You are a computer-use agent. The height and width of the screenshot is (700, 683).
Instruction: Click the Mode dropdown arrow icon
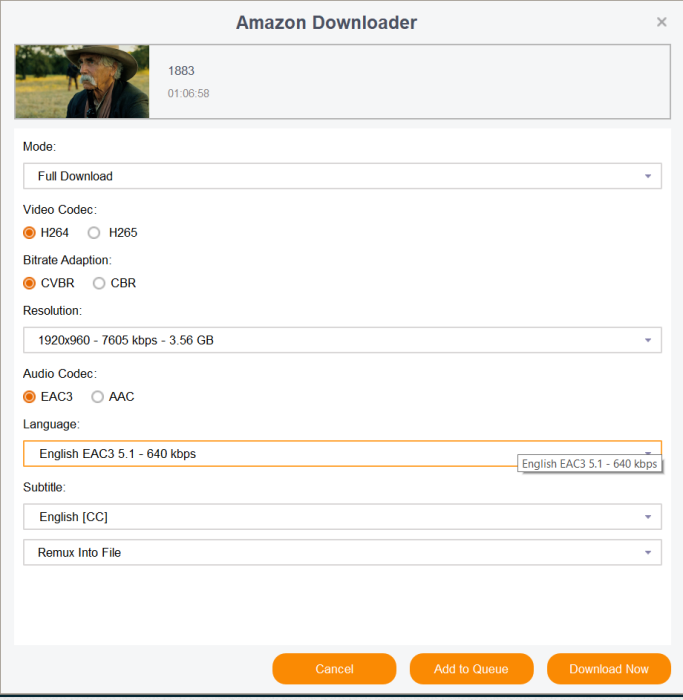pos(648,176)
